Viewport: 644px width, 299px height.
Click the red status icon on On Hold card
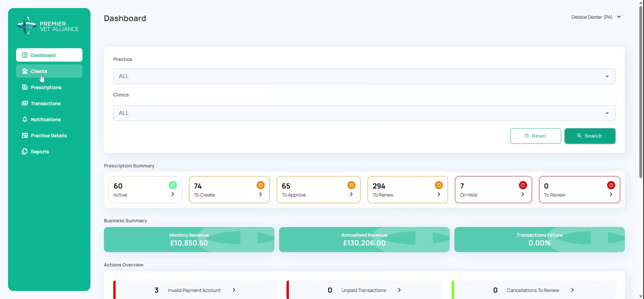pyautogui.click(x=523, y=185)
